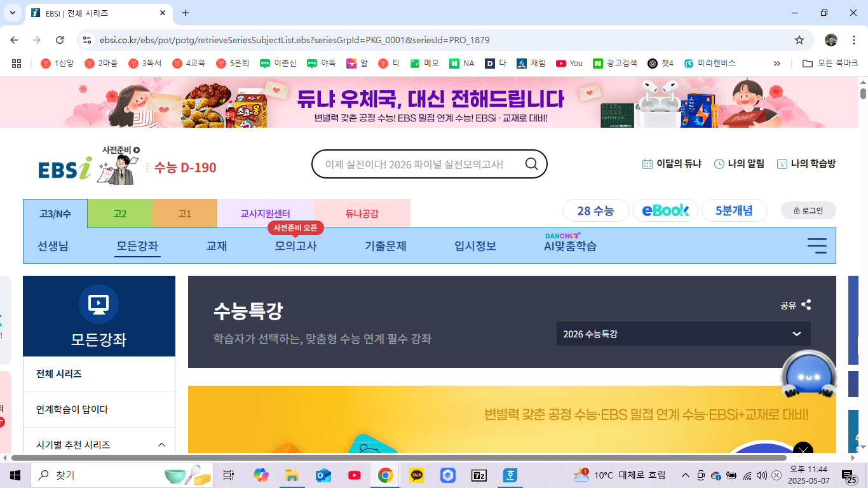Open the YouTube 'You' bookmark
Screen dimensions: 868x488
[569, 63]
